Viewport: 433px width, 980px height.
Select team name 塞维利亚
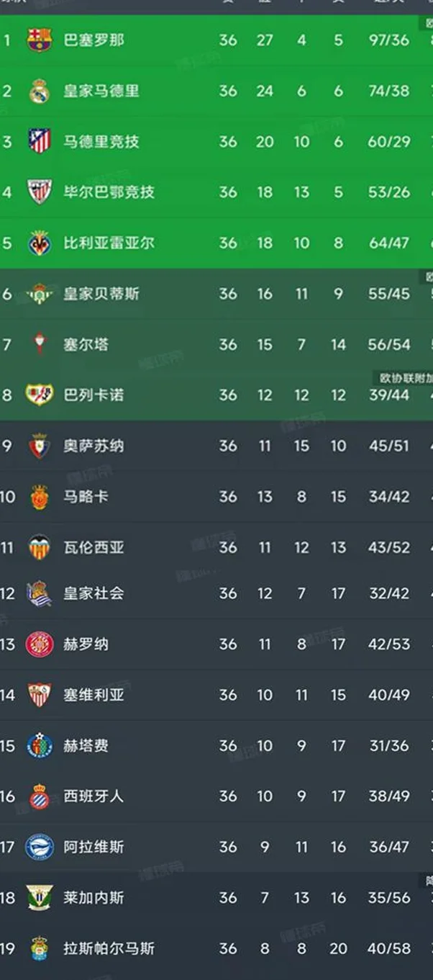[94, 695]
